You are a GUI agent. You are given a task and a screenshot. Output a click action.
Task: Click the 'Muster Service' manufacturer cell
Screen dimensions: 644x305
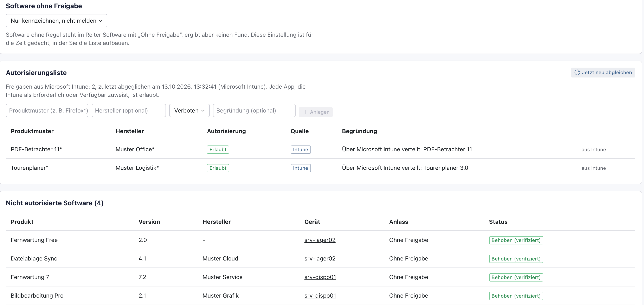(223, 277)
